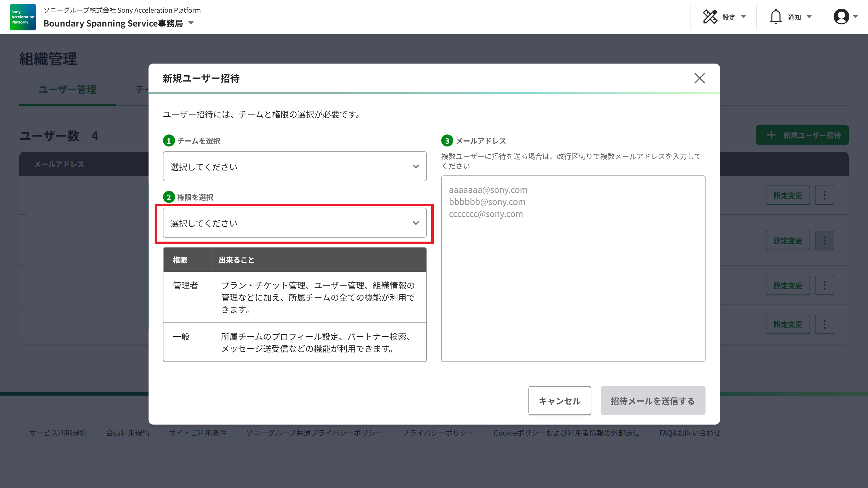Click the X to close the invite dialog
This screenshot has width=868, height=488.
[700, 78]
